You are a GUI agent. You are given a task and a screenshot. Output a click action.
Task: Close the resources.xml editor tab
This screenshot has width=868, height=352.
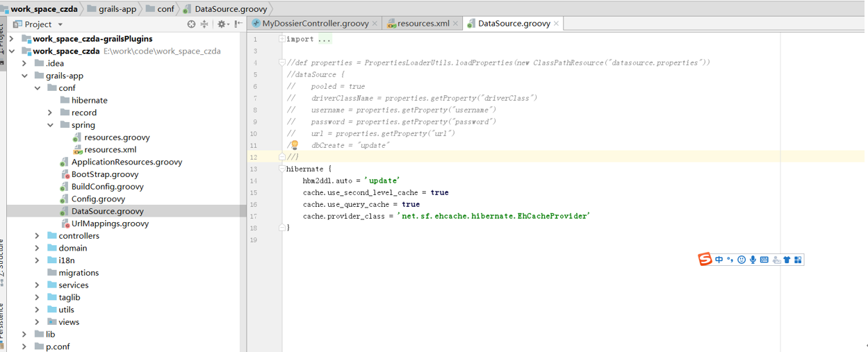pyautogui.click(x=456, y=23)
